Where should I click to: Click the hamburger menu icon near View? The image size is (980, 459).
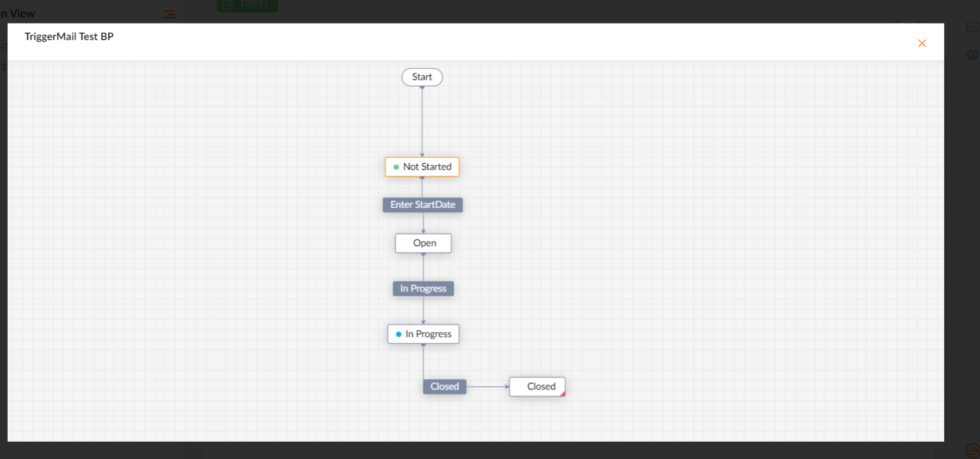pyautogui.click(x=169, y=13)
